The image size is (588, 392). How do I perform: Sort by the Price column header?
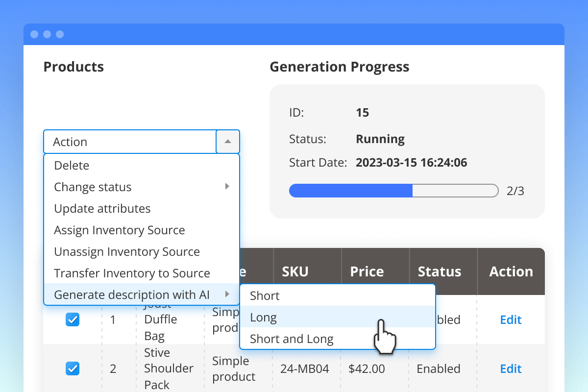coord(367,271)
